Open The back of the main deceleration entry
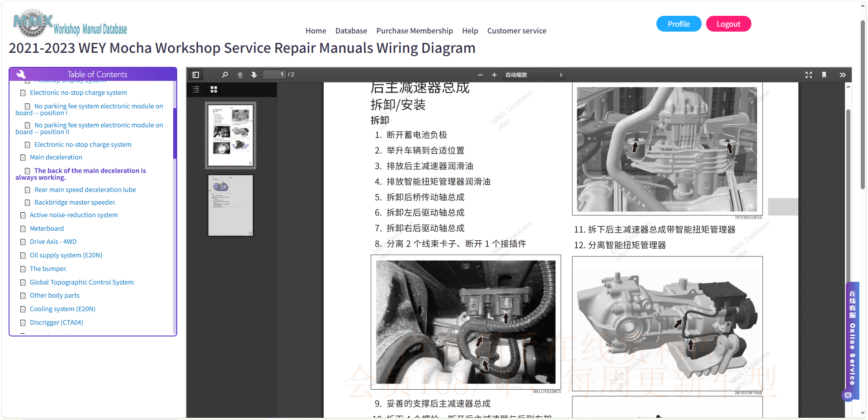Screen dimensions: 868x420 80,174
